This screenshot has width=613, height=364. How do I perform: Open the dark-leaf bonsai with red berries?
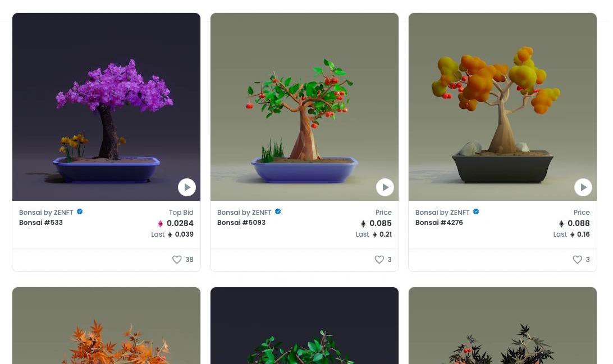coord(503,326)
